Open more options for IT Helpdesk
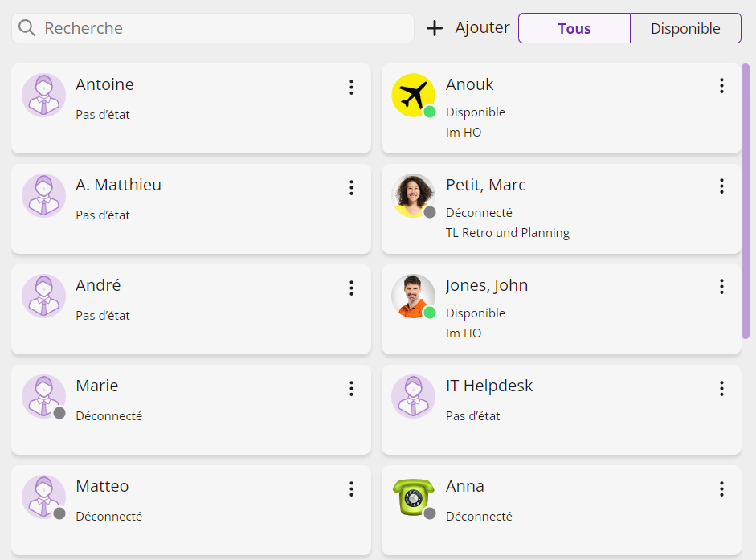This screenshot has width=756, height=560. click(x=721, y=389)
